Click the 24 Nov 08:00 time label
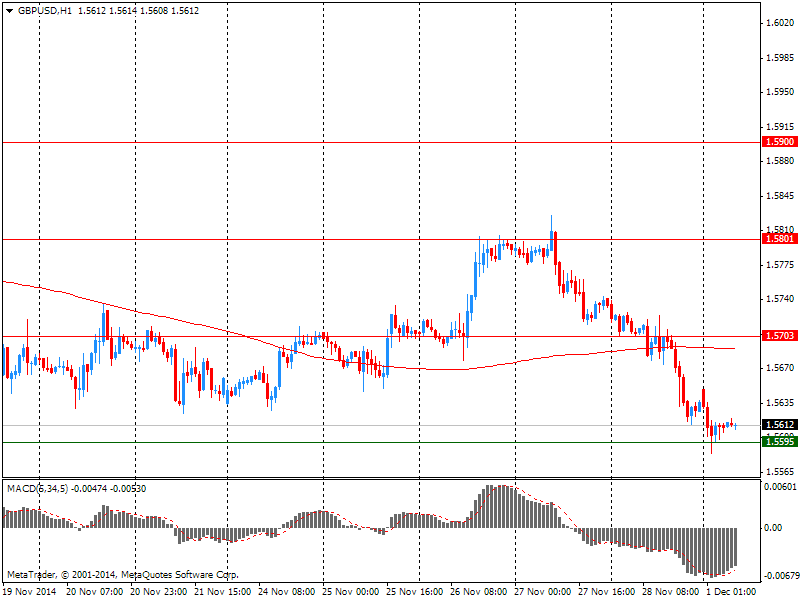 [x=286, y=591]
